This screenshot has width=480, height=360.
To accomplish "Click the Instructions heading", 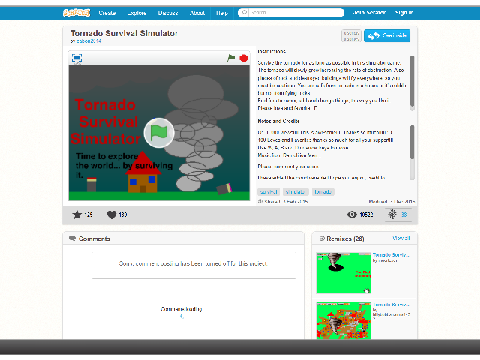I will tap(272, 51).
